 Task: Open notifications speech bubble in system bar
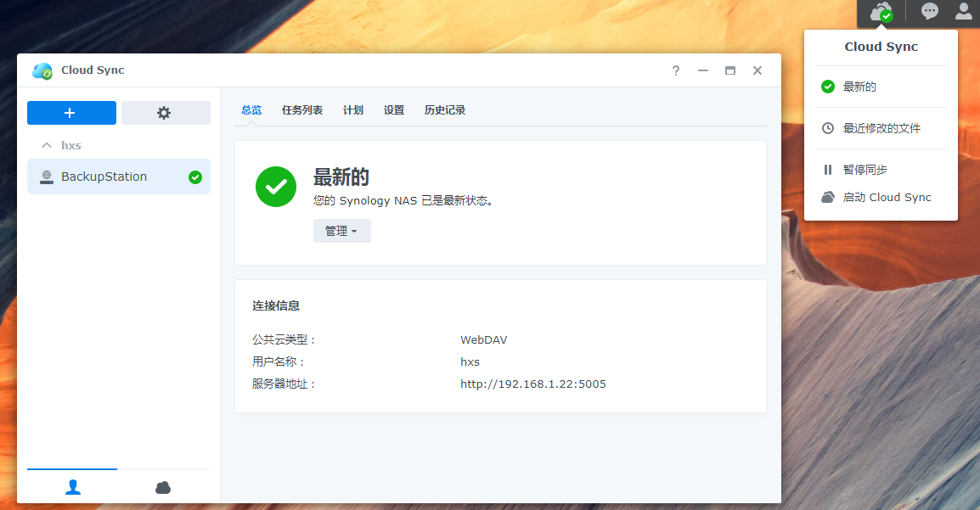(x=929, y=11)
